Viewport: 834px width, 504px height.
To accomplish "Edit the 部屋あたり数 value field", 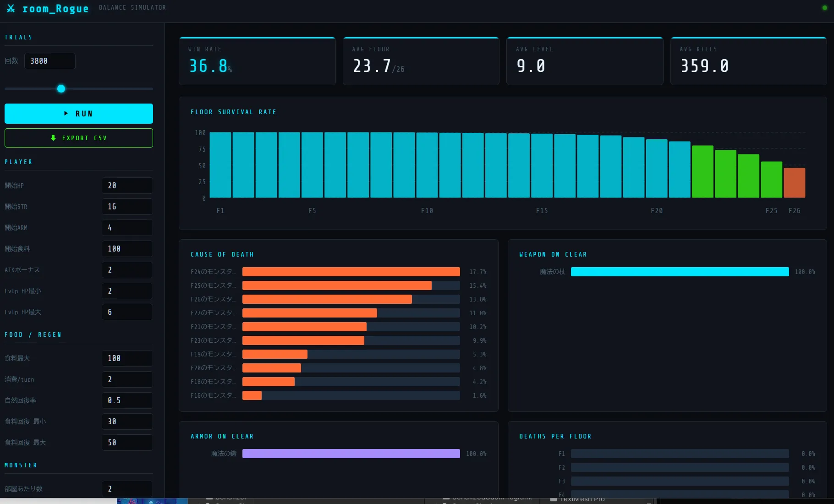I will click(127, 489).
